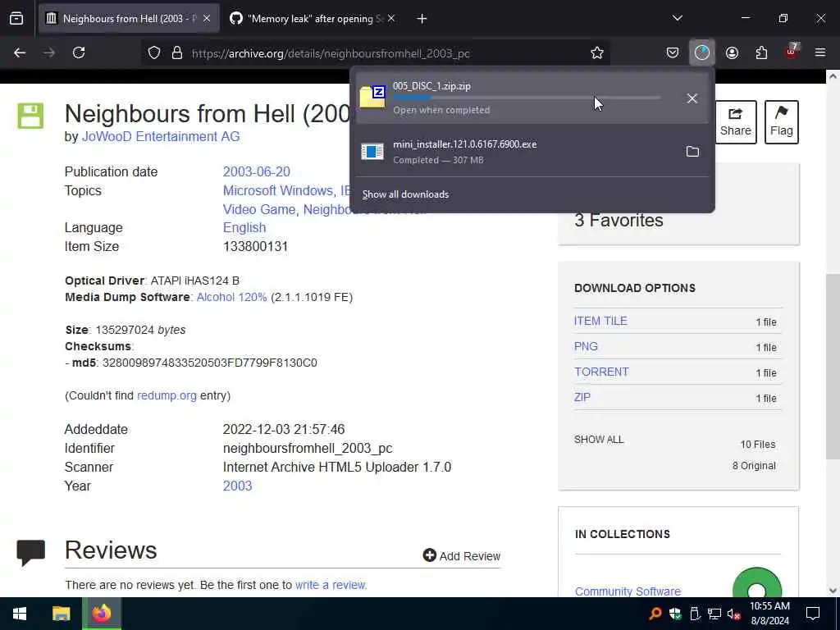The image size is (840, 630).
Task: Download the ZIP option
Action: (x=582, y=398)
